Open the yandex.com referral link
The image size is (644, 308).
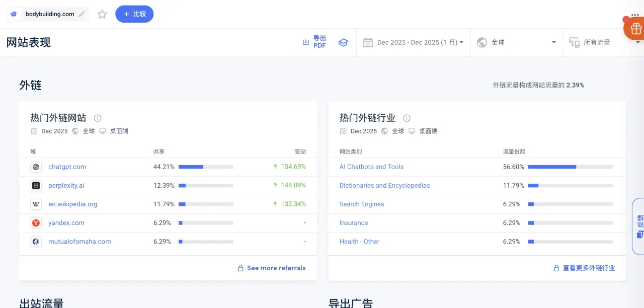(66, 222)
